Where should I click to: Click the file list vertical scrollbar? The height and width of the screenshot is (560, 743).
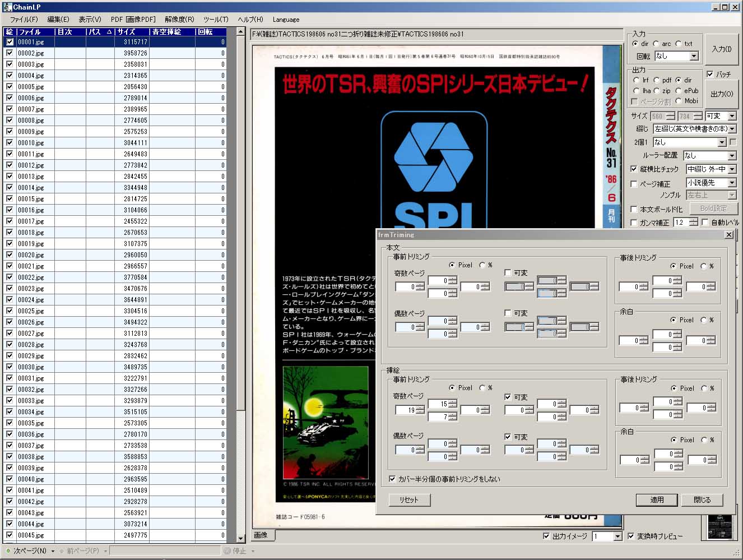pos(241,286)
